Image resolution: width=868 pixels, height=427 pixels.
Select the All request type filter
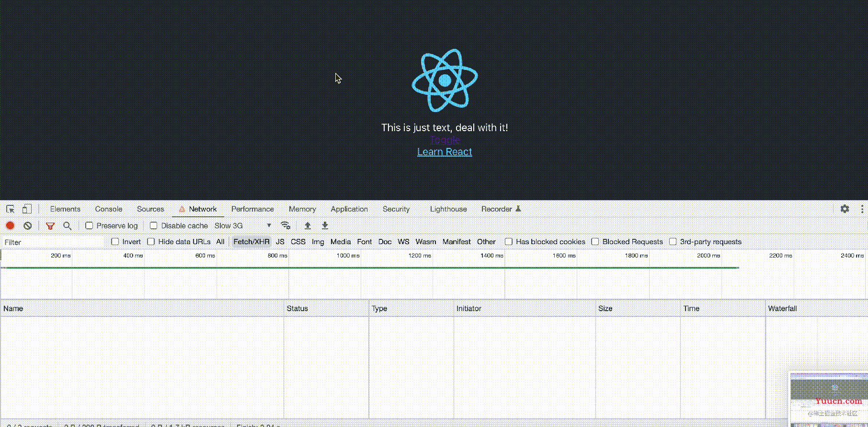pyautogui.click(x=220, y=242)
